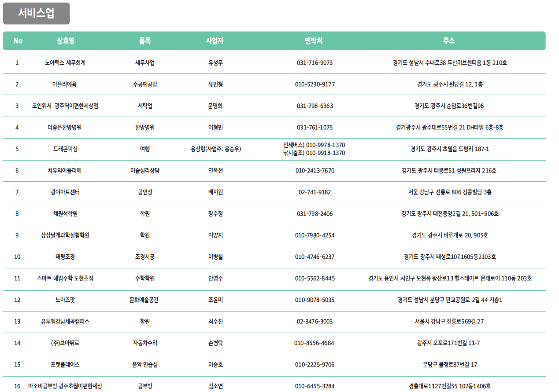Click the 연락처 column header
This screenshot has width=559, height=392.
314,41
